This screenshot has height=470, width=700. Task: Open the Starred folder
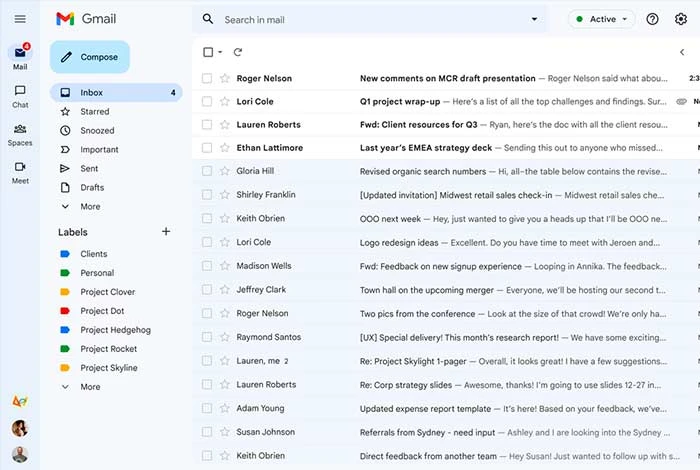95,112
